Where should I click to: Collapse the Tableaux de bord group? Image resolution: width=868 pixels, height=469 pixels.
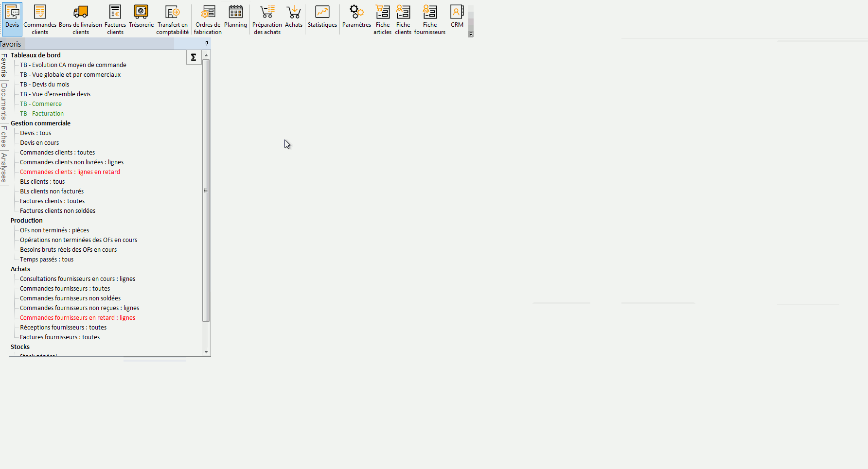coord(35,55)
